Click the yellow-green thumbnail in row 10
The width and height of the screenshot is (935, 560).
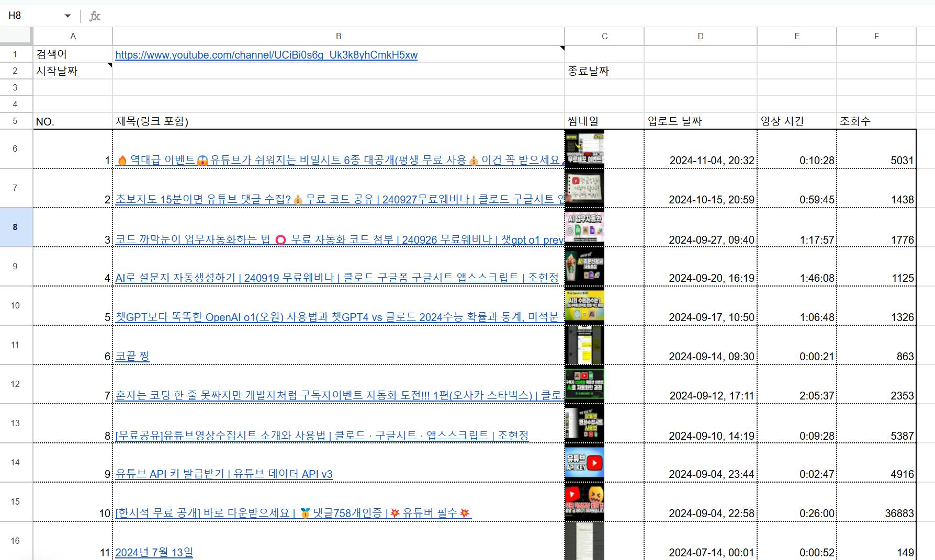click(584, 306)
